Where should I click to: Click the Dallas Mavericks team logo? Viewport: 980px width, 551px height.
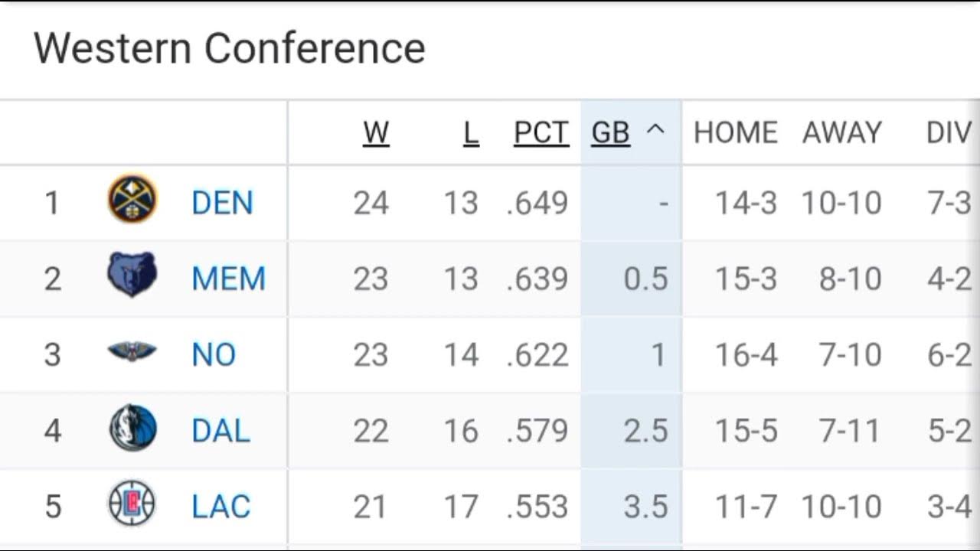[132, 428]
